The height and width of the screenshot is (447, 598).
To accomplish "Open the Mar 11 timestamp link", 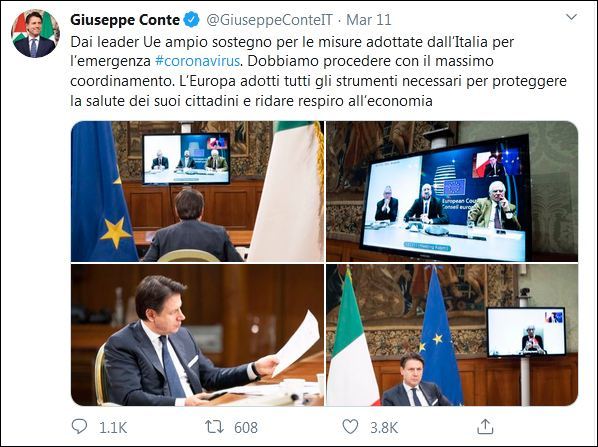I will point(369,20).
